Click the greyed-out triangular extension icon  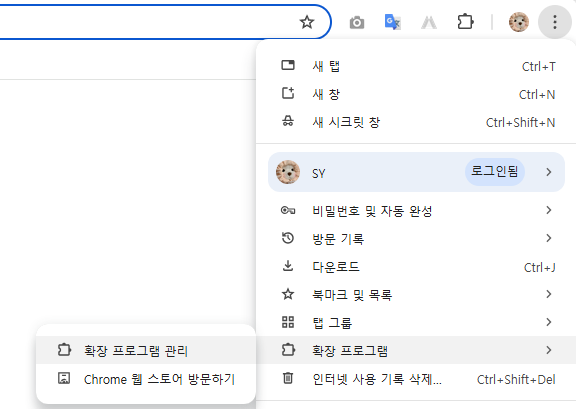[x=429, y=22]
